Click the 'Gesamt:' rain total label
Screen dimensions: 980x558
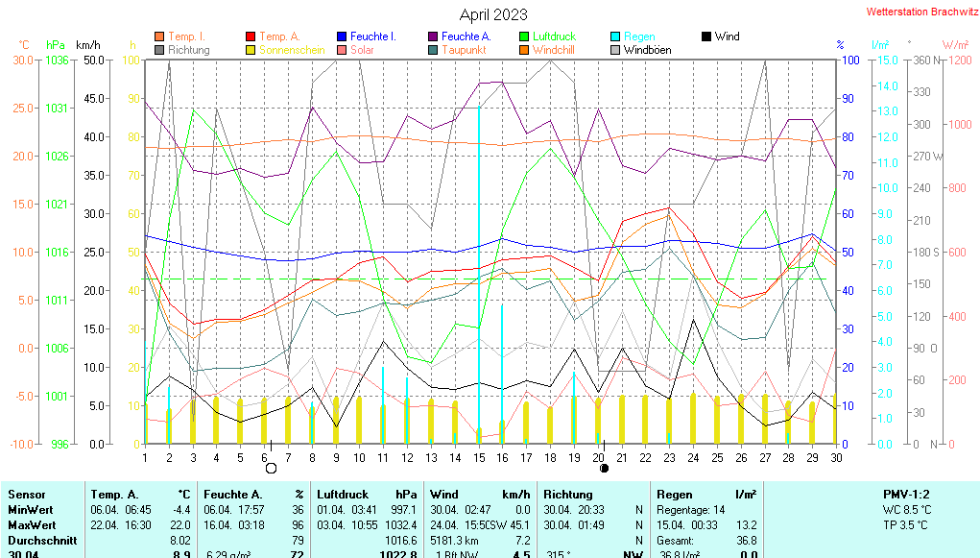pos(675,541)
